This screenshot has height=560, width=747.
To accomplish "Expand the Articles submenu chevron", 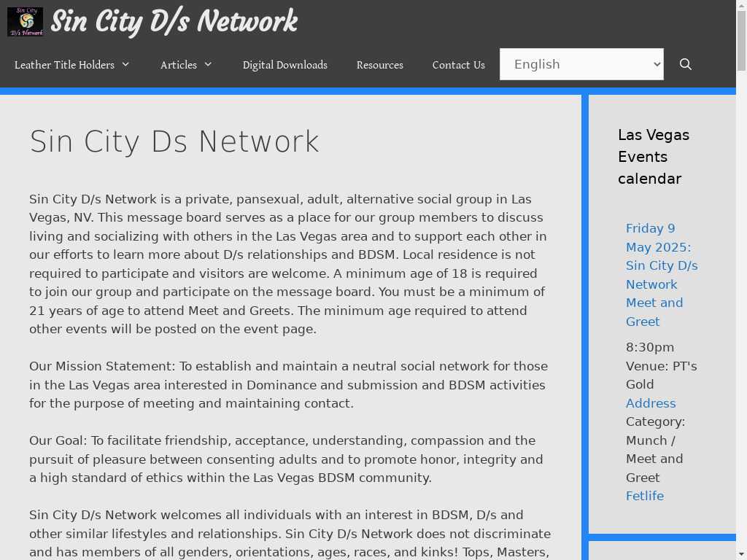I will (208, 64).
